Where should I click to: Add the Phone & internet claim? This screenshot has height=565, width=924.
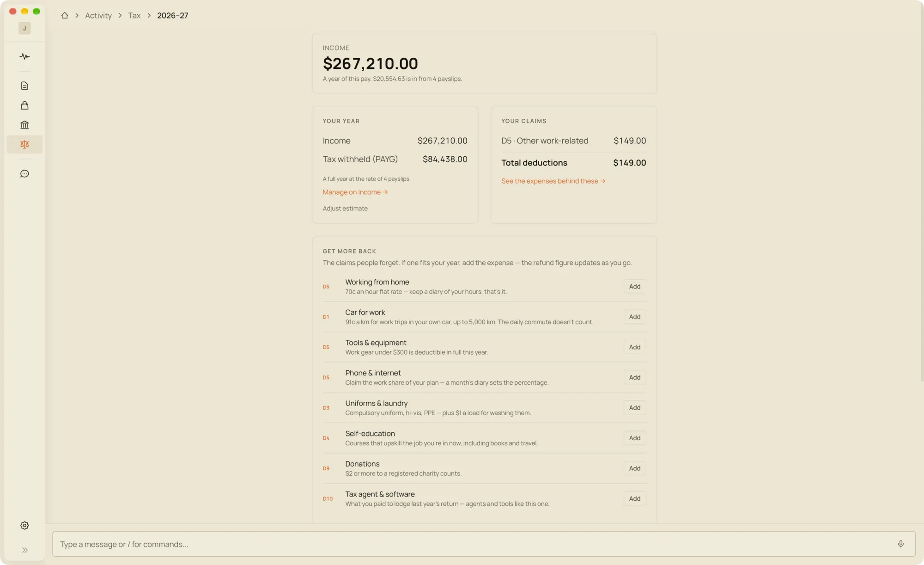coord(635,377)
